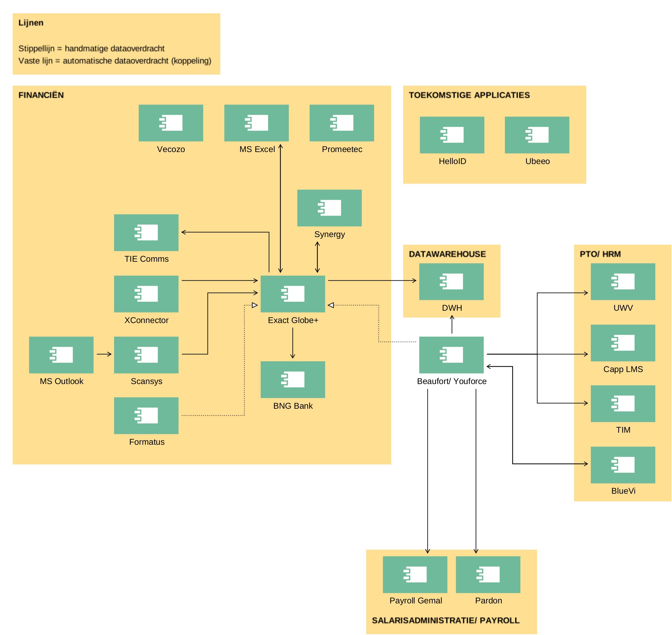Click the Vecozo label text

tap(171, 149)
